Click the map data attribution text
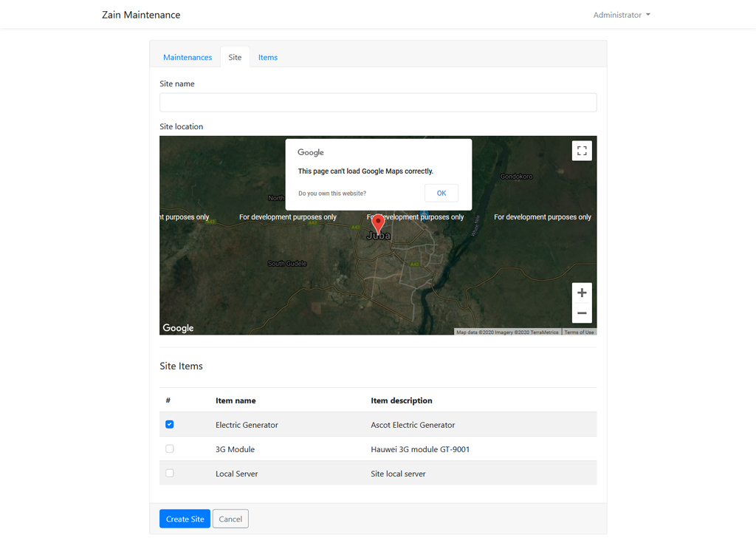The width and height of the screenshot is (756, 546). [x=507, y=332]
